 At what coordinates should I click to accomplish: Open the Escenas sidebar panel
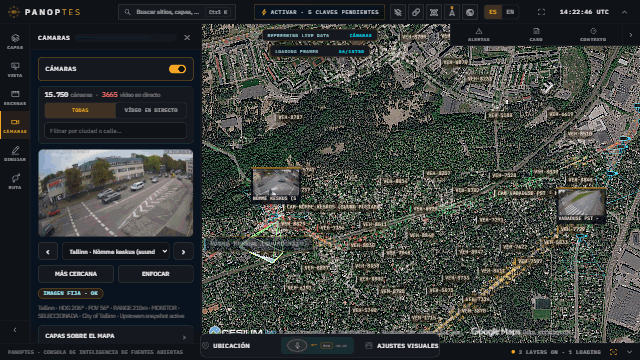point(15,98)
